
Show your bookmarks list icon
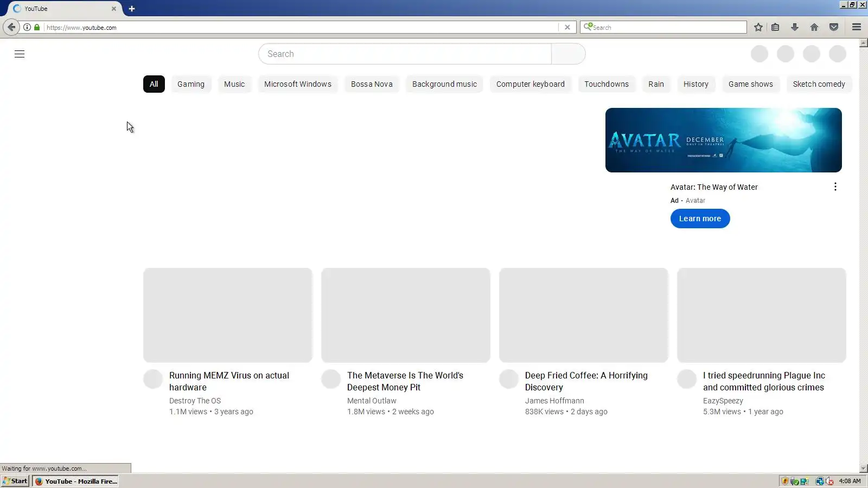(x=776, y=27)
